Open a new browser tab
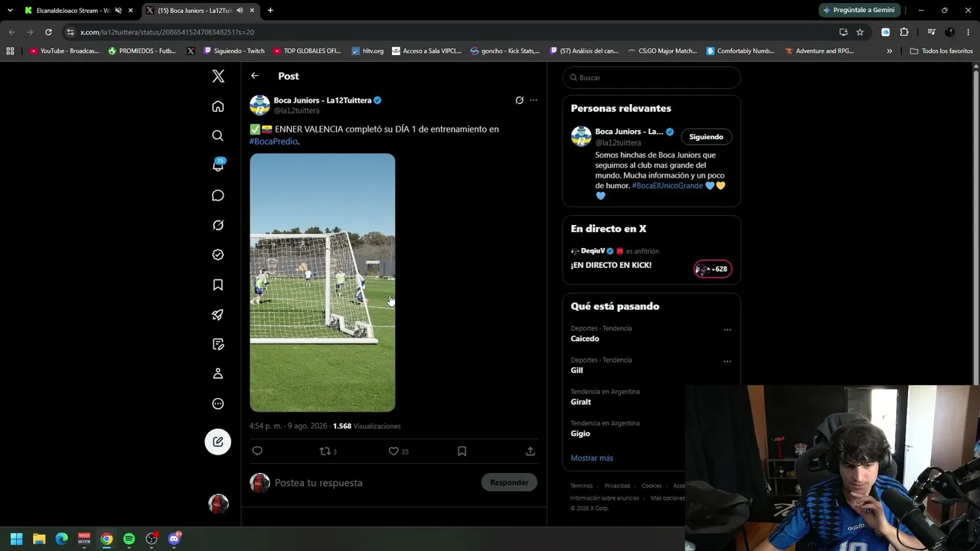This screenshot has width=980, height=551. coord(270,11)
